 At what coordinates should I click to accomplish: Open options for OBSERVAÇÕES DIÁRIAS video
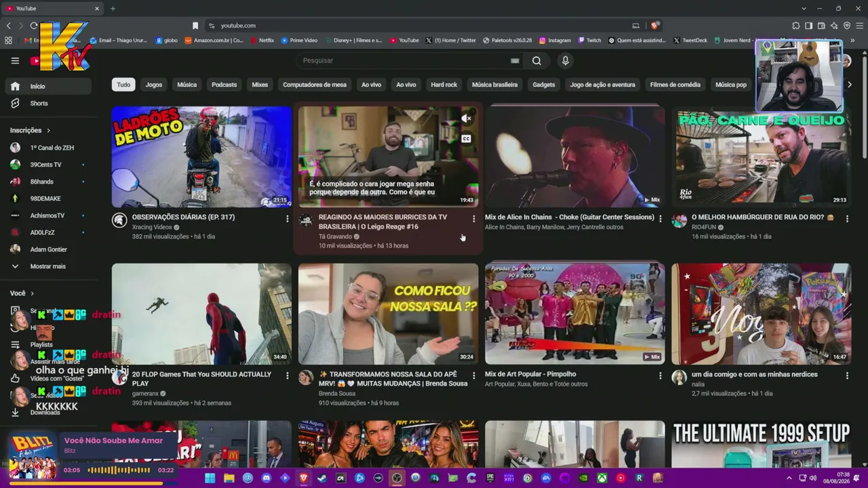pyautogui.click(x=288, y=218)
